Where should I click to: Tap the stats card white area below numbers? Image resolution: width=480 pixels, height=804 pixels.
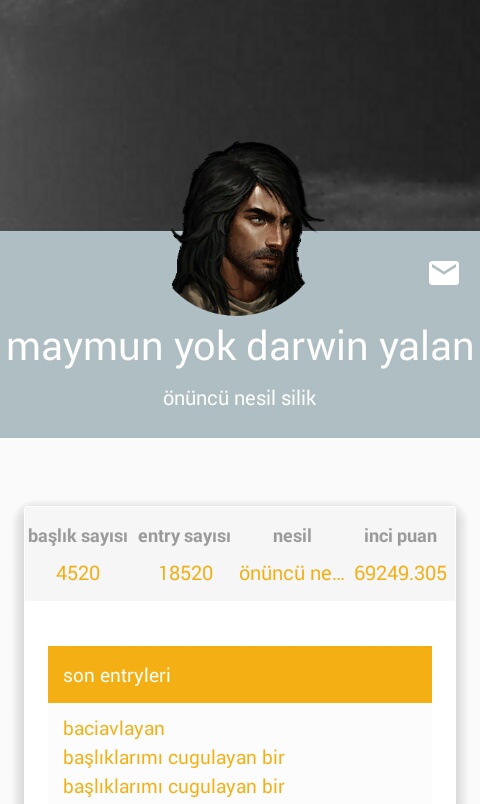coord(240,623)
